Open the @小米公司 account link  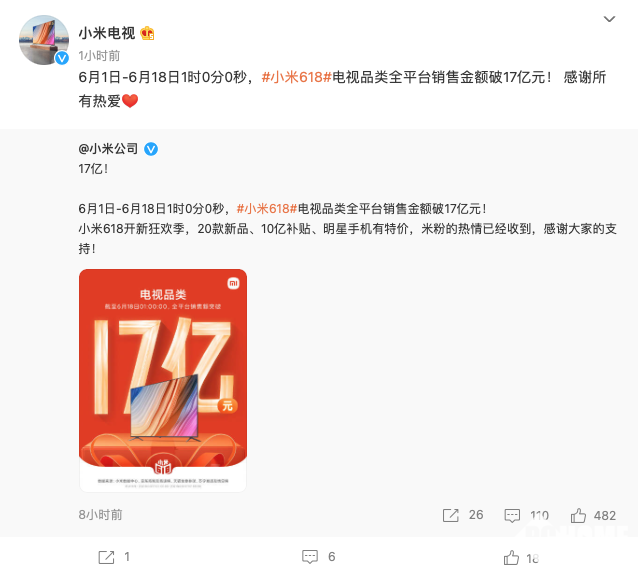108,149
